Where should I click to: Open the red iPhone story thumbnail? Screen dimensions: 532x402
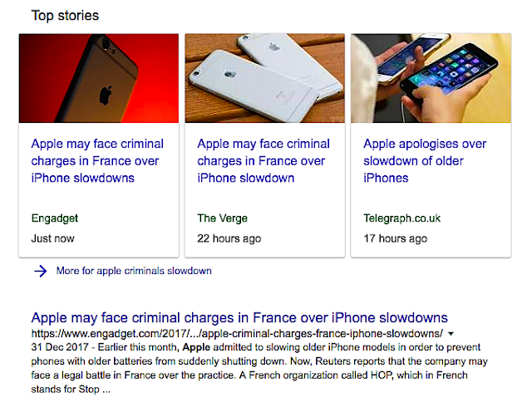[98, 78]
